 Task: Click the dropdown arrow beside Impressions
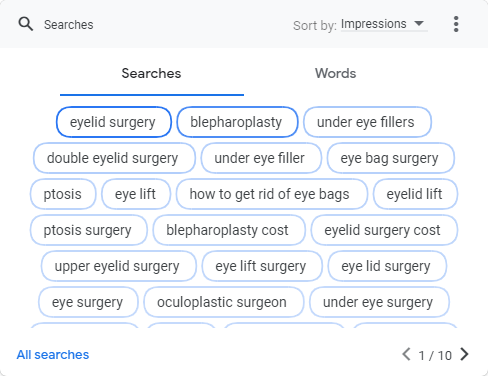[419, 24]
